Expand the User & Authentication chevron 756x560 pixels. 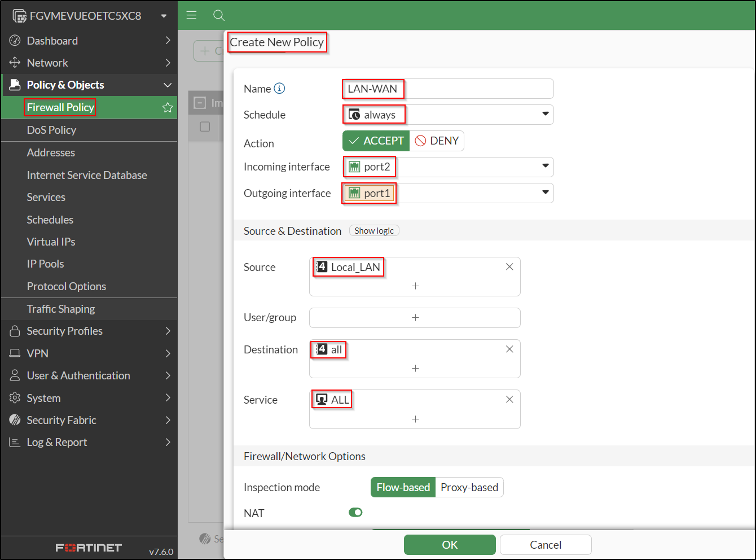(168, 375)
